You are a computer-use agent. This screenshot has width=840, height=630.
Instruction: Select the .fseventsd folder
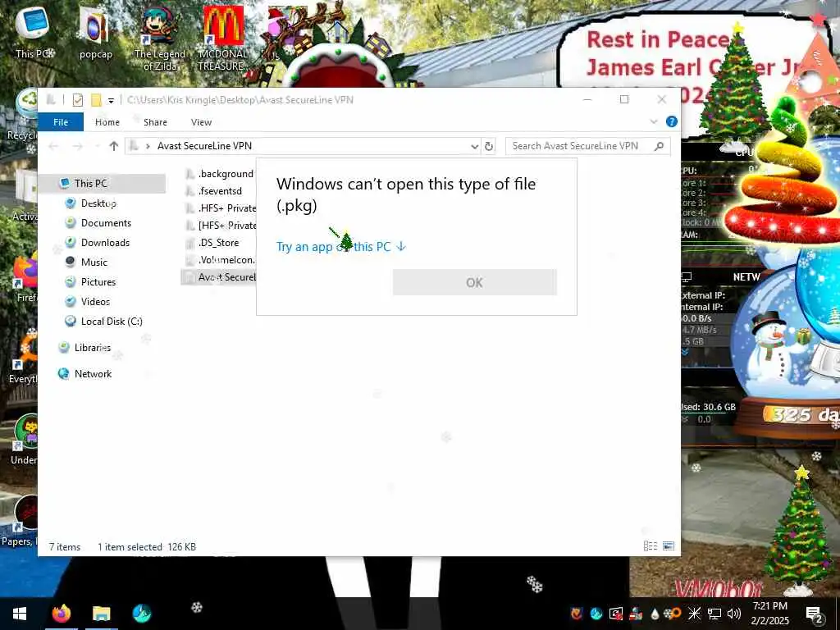coord(220,190)
